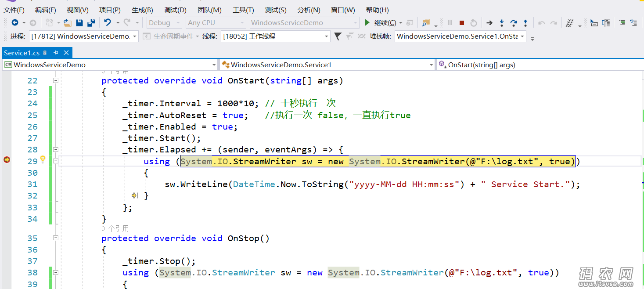This screenshot has height=289, width=644.
Task: Save the current file with floppy icon
Action: click(79, 22)
